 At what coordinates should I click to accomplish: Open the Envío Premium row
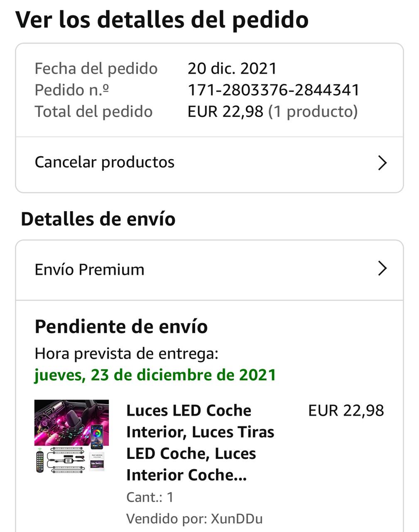point(209,270)
